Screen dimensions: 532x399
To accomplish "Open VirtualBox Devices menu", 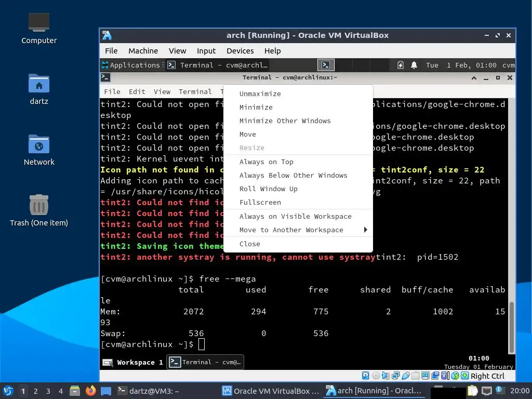I will tap(240, 51).
